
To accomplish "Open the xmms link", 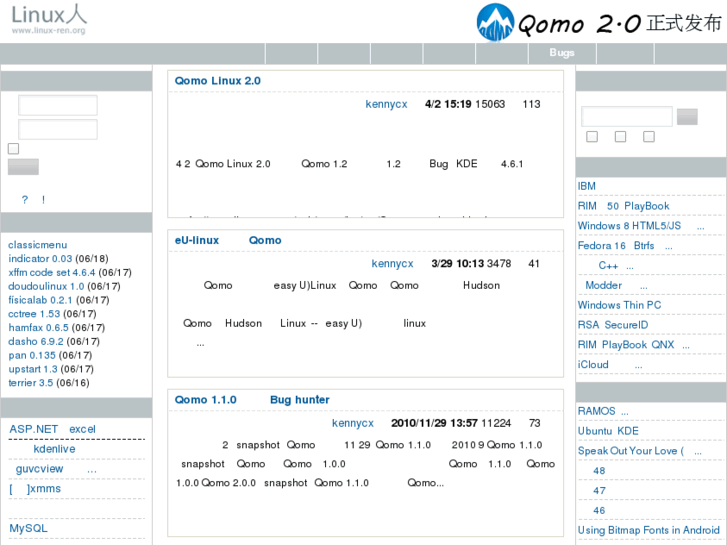I will tap(35, 489).
